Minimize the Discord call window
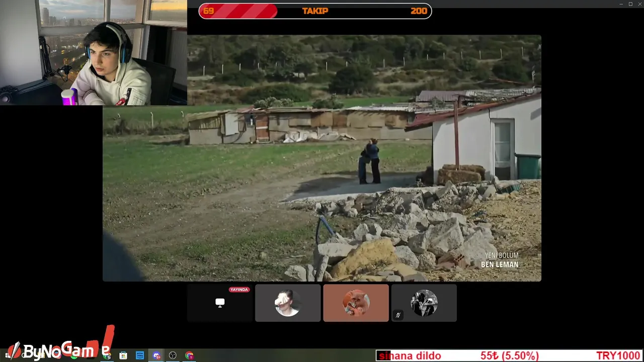The height and width of the screenshot is (362, 644). (621, 4)
